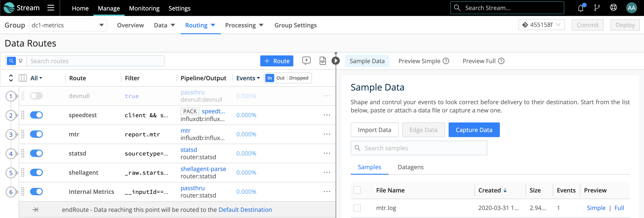Open actions menu for the mtr route
Image resolution: width=644 pixels, height=218 pixels.
327,134
